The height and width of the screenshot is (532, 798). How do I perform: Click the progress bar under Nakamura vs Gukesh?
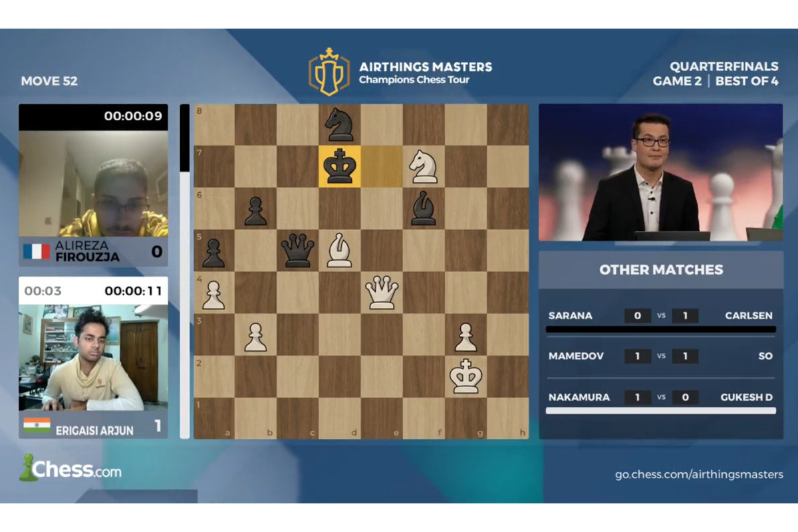coord(661,411)
